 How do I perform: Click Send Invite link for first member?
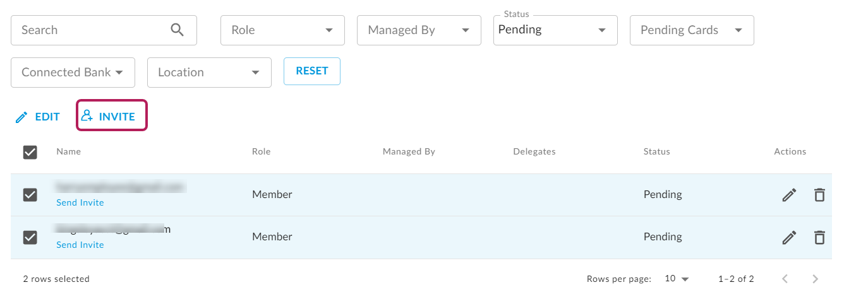pyautogui.click(x=80, y=202)
